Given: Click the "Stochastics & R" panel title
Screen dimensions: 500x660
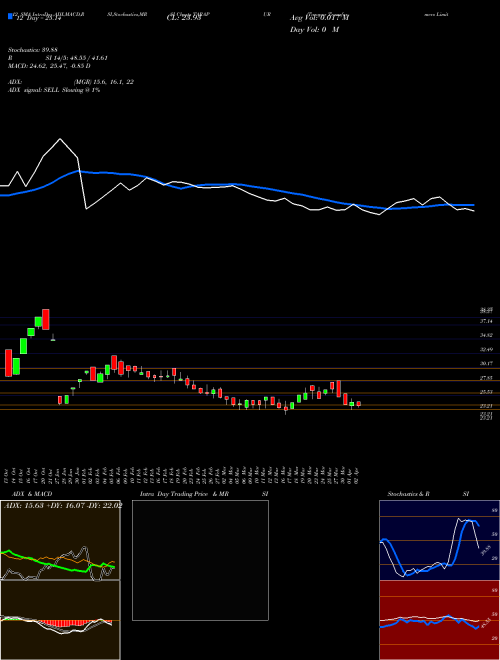Looking at the screenshot, I should [x=409, y=494].
